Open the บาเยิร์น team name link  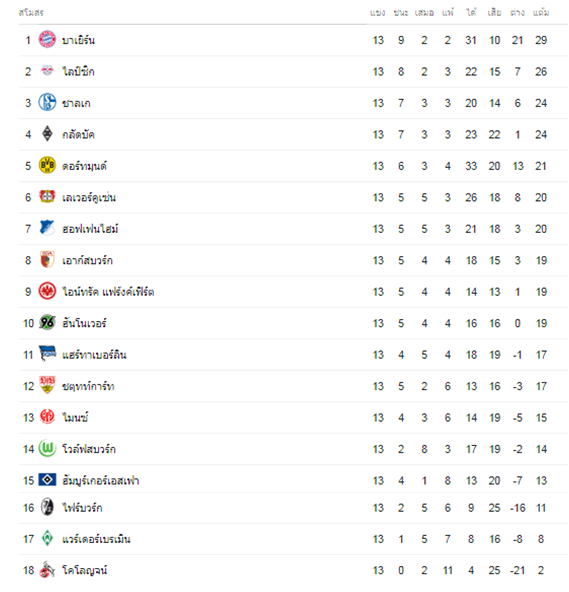click(x=78, y=40)
